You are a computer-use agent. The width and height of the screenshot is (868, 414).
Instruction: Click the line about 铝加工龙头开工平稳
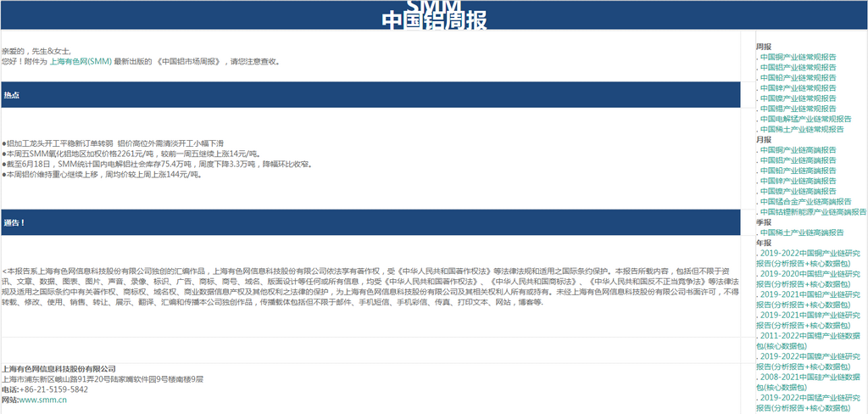(x=113, y=143)
